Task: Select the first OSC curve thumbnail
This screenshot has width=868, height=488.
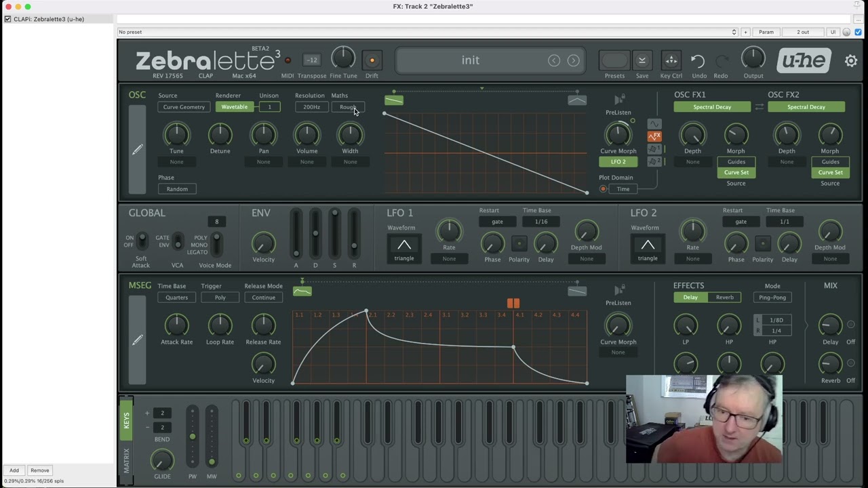Action: point(394,100)
